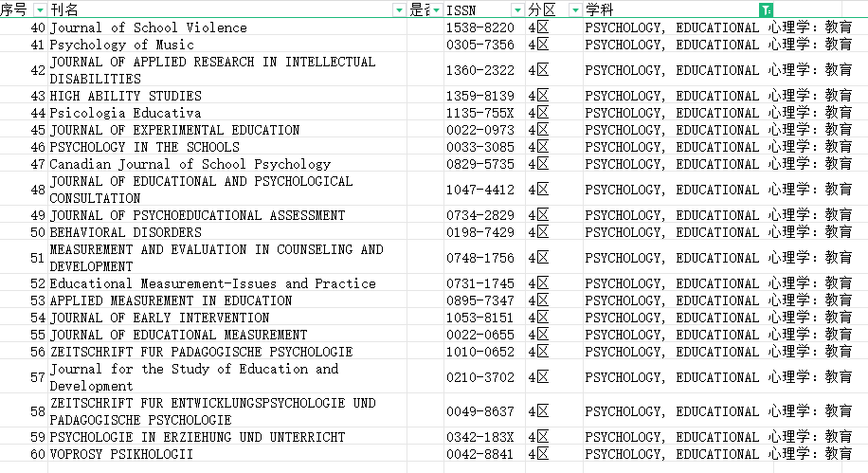Select ISSN cell 1053-8151

[x=484, y=318]
